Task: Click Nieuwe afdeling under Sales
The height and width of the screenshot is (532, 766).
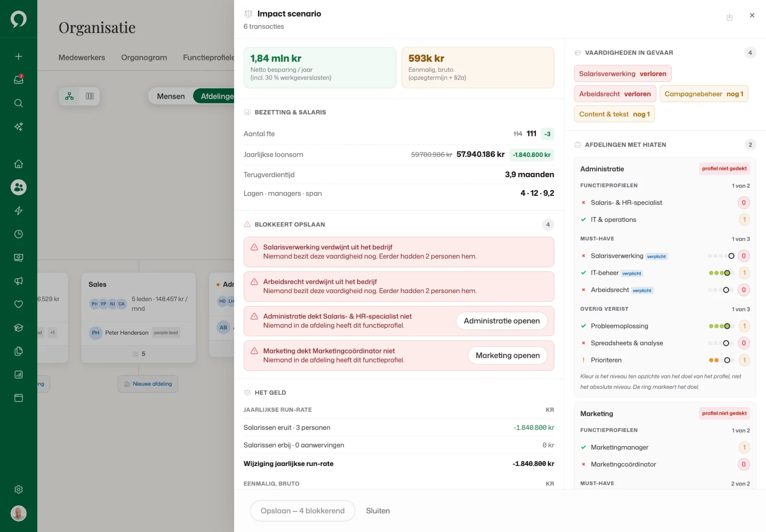Action: (148, 384)
